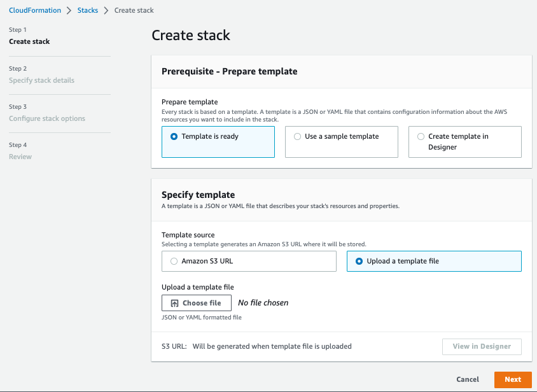The height and width of the screenshot is (392, 537).
Task: Click the Prerequisite Prepare template heading
Action: [x=229, y=72]
